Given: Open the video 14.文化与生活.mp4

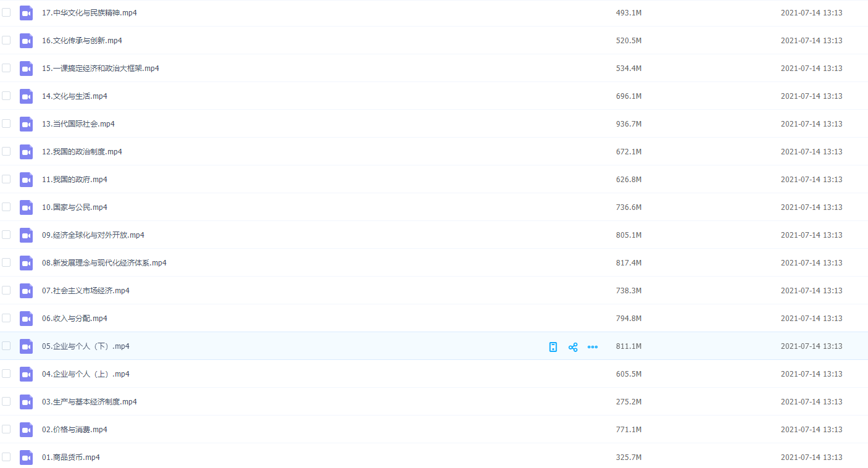Looking at the screenshot, I should (x=75, y=96).
